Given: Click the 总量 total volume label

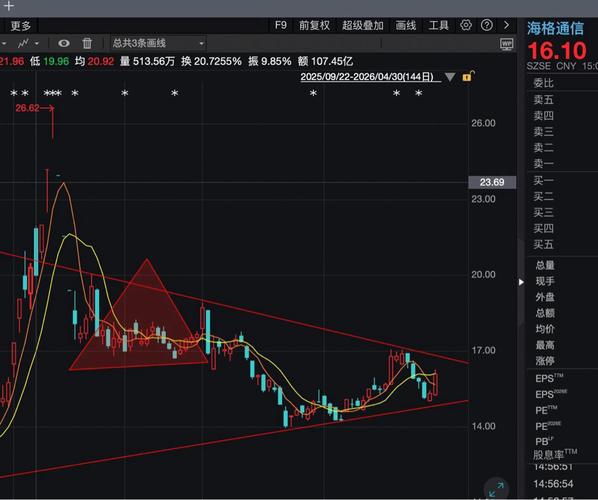Looking at the screenshot, I should tap(545, 265).
